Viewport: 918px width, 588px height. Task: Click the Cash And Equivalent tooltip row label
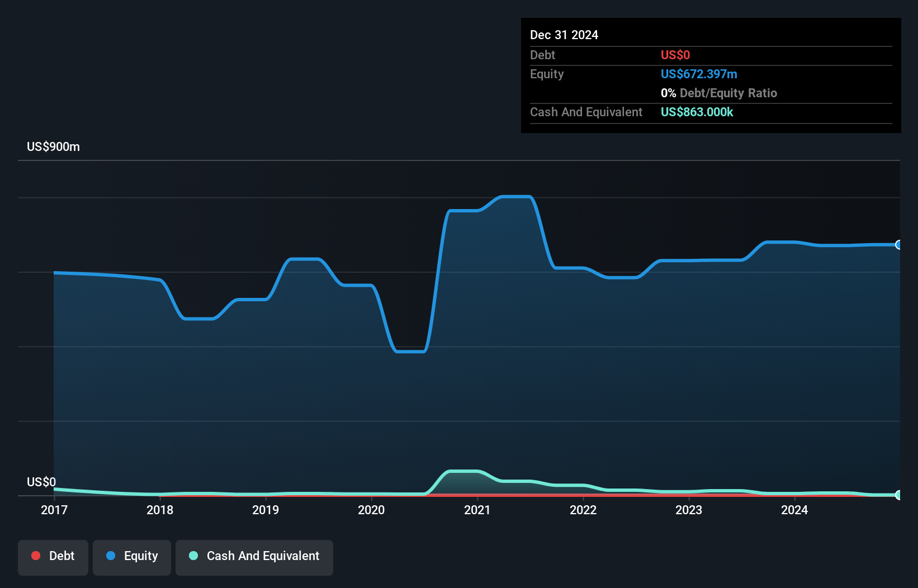[586, 112]
